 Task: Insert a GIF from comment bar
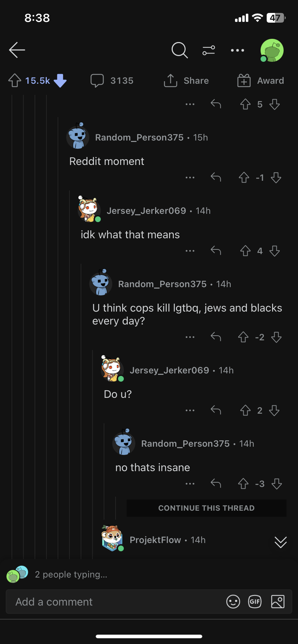[x=255, y=602]
